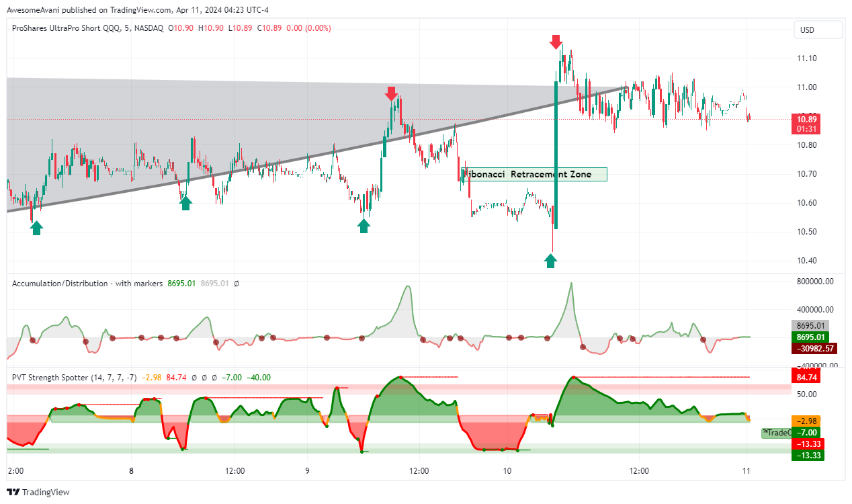This screenshot has width=852, height=504.
Task: Click the Accumulation/Distribution - with markers legend title
Action: coord(87,284)
